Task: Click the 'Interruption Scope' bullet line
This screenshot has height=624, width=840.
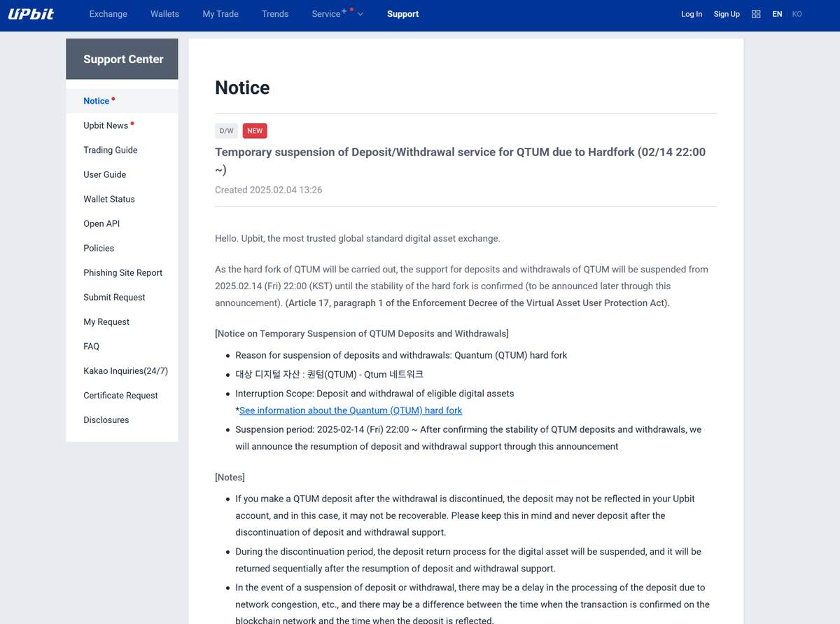Action: coord(374,394)
